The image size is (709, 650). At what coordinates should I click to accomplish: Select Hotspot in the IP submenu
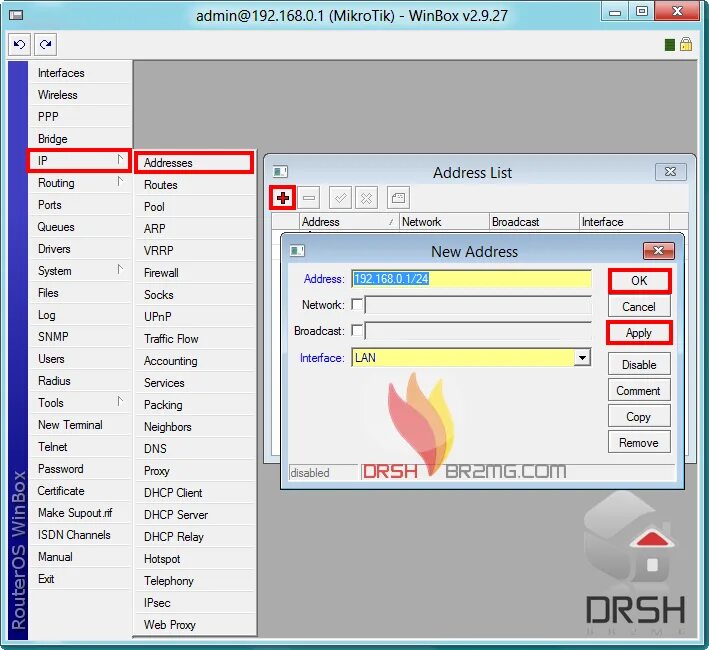coord(195,559)
